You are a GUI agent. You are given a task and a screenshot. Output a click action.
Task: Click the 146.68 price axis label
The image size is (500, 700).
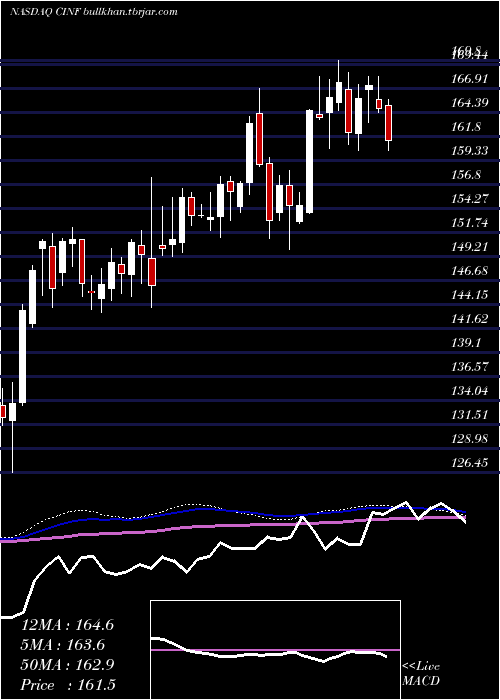point(470,271)
